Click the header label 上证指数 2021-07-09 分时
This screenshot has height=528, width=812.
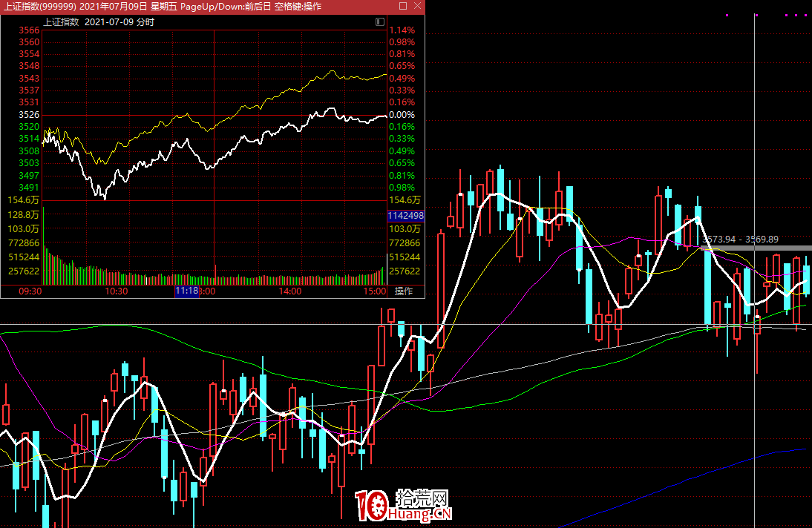(x=99, y=22)
